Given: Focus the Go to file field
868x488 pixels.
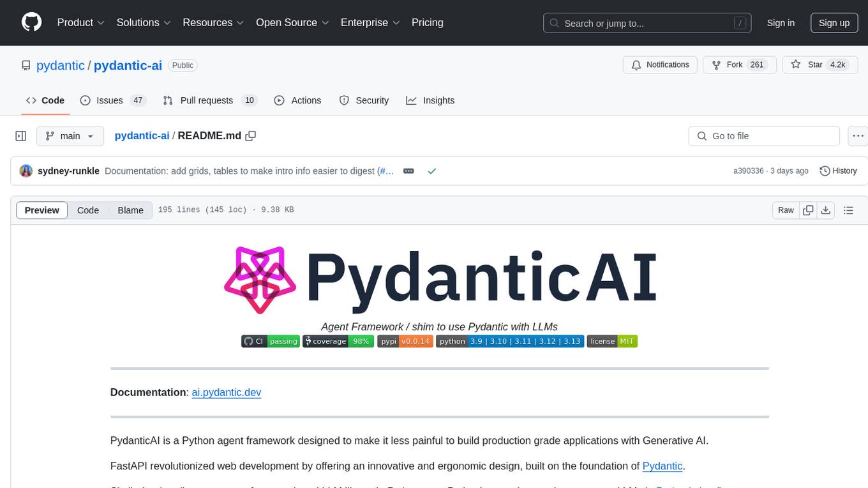Looking at the screenshot, I should (x=764, y=136).
